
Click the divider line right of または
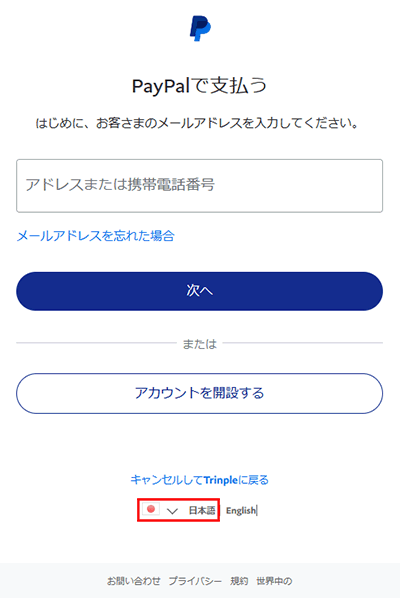303,343
